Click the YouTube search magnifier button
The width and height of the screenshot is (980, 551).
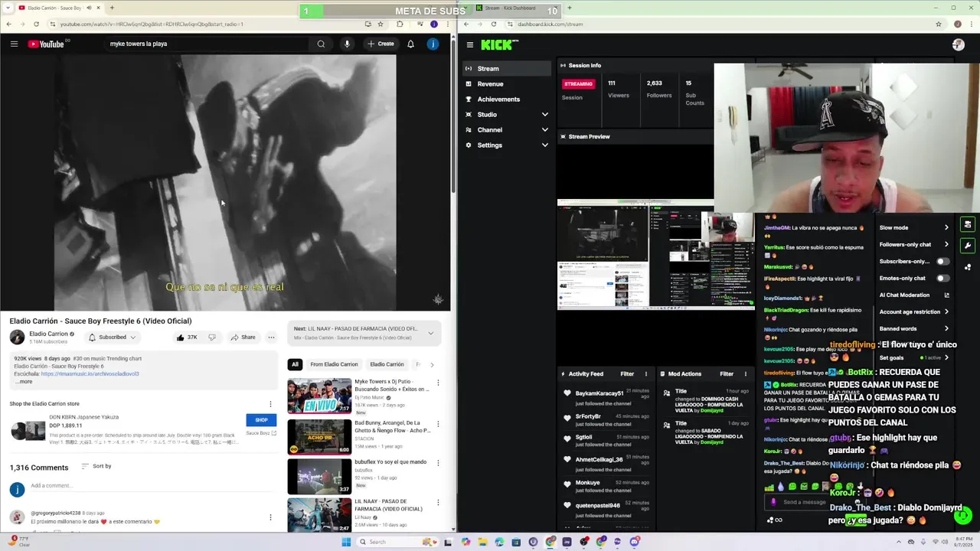[321, 44]
